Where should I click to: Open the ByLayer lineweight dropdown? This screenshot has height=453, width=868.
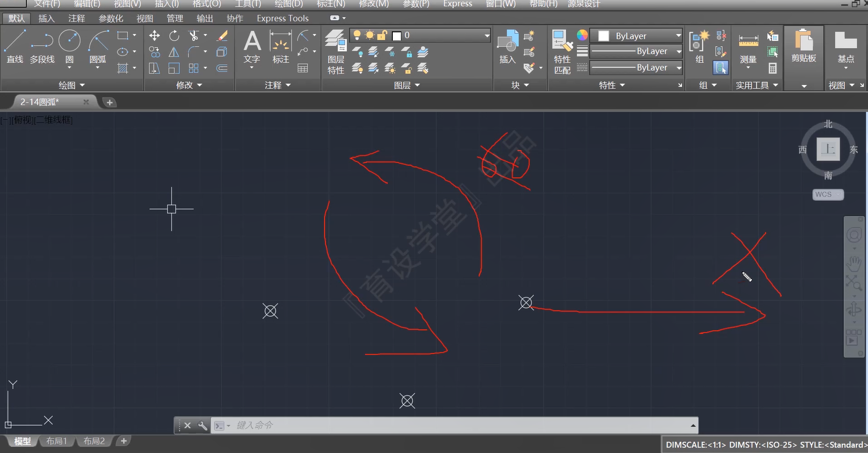click(636, 52)
